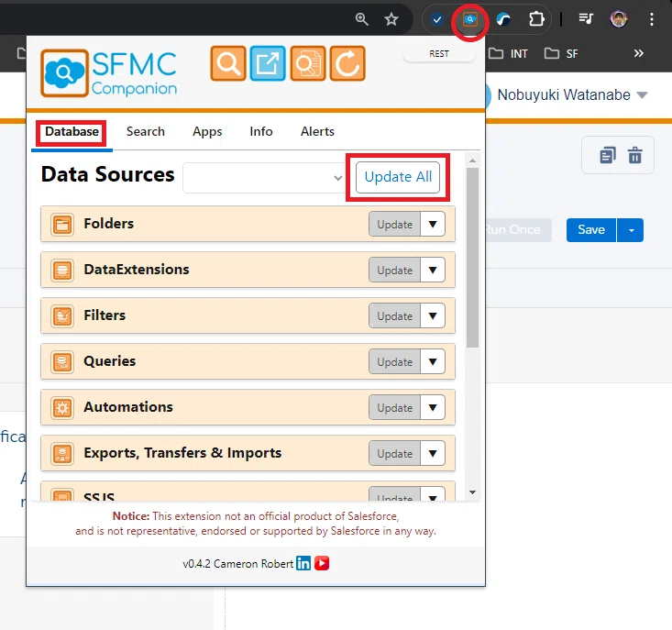Click Exports, Transfers & Imports row icon
Viewport: 672px width, 630px height.
coord(62,453)
